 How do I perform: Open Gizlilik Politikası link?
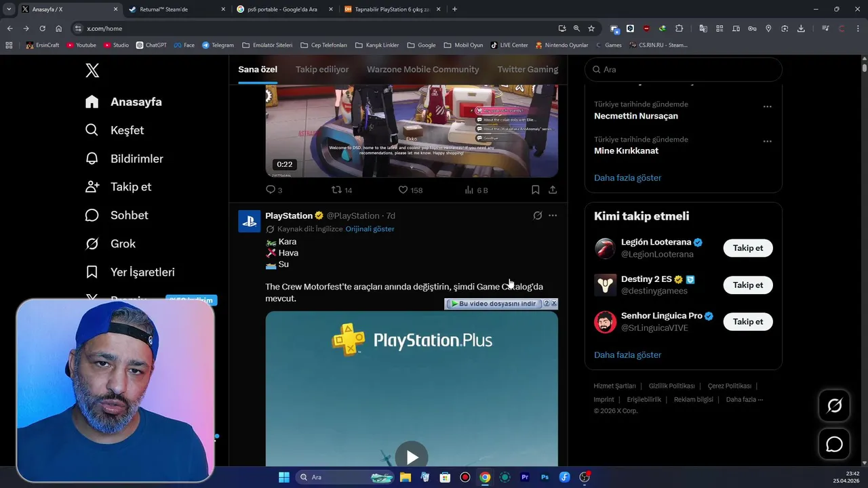671,386
